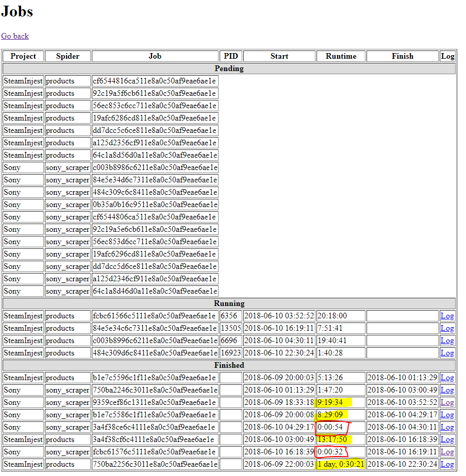Open Log for finished job with runtime 5:13:26
The image size is (466, 476).
pos(447,378)
